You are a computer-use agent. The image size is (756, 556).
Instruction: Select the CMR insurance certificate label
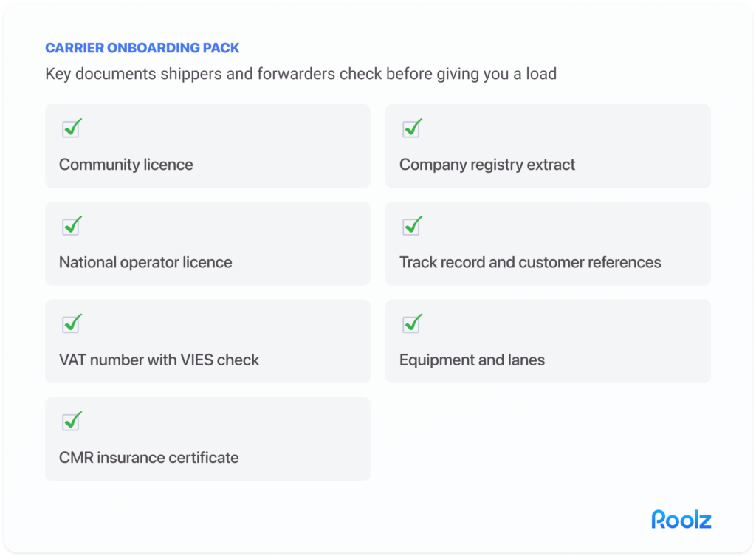pos(149,458)
